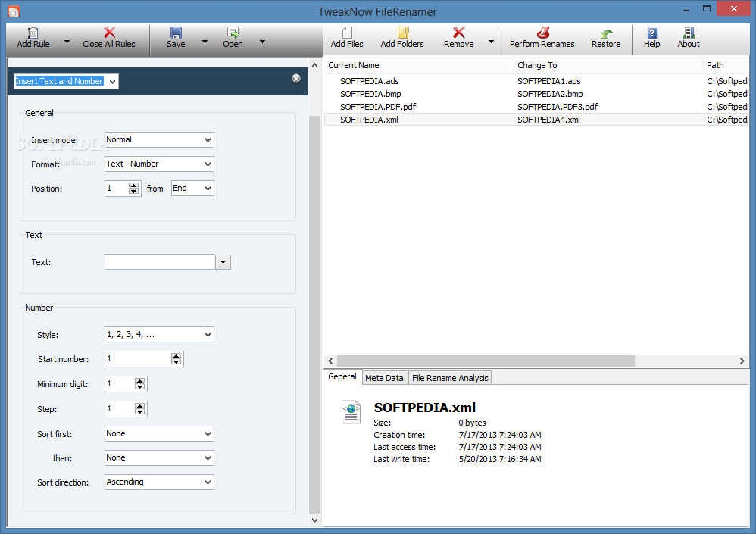Click Perform Renames icon
The width and height of the screenshot is (756, 534).
click(x=542, y=33)
